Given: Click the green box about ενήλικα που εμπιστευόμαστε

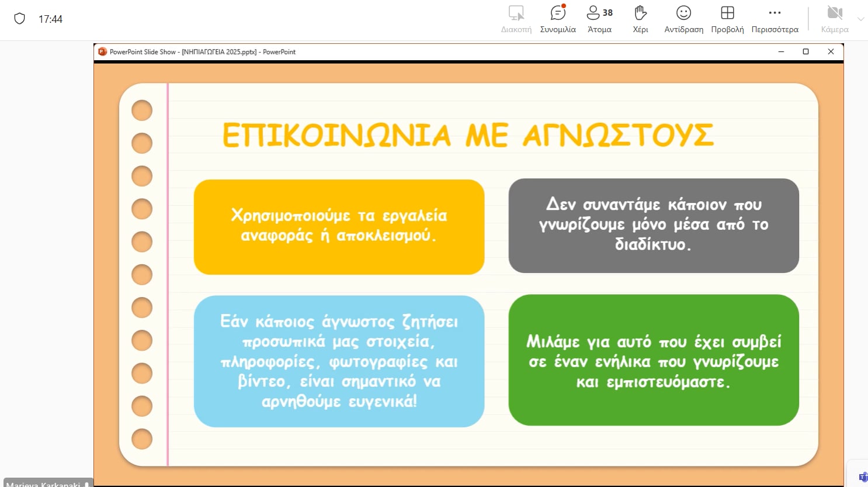Looking at the screenshot, I should 653,360.
